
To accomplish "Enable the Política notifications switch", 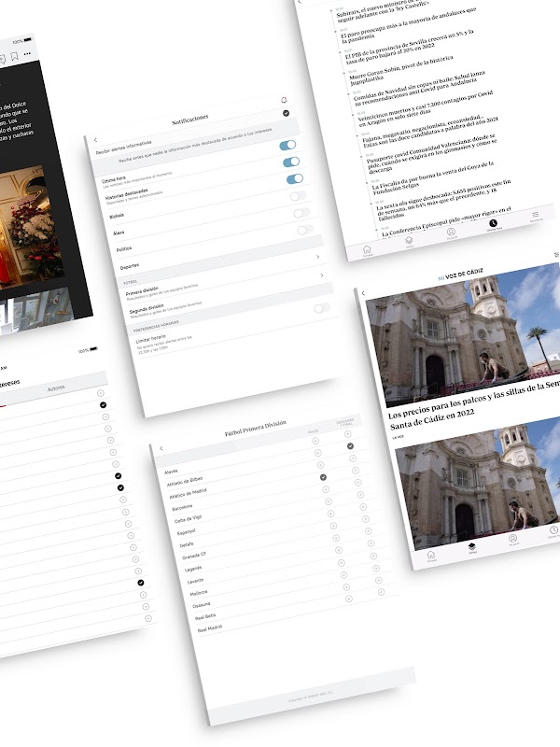I will (x=301, y=213).
